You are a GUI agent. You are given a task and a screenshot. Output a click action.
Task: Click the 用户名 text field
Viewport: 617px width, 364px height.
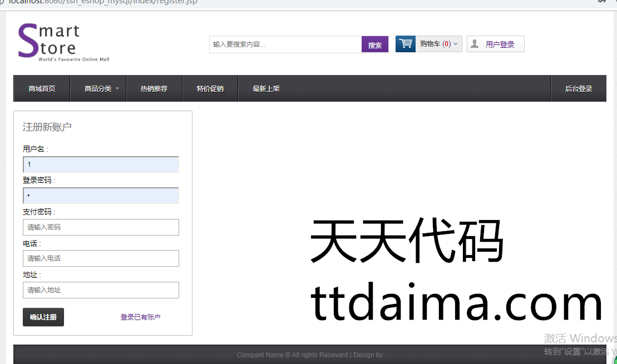pos(101,164)
